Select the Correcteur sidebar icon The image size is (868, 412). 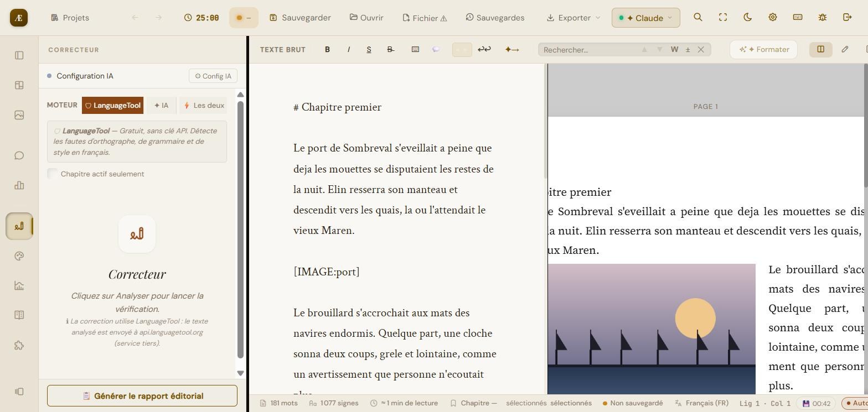[x=19, y=226]
